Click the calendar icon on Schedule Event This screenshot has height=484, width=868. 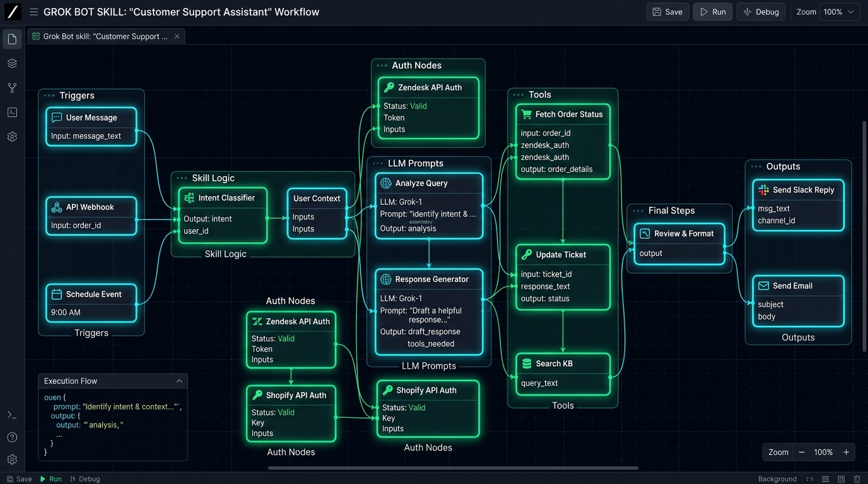[57, 294]
